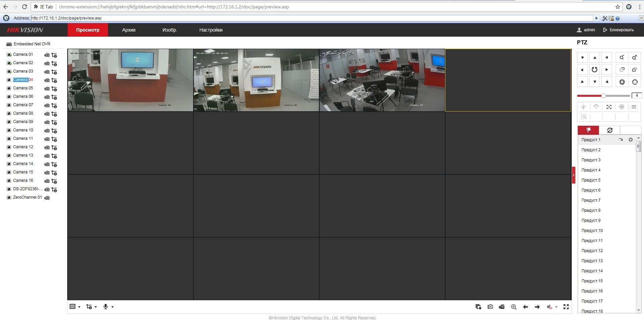Click the PTZ zoom in magnifier icon
644x320 pixels.
634,57
